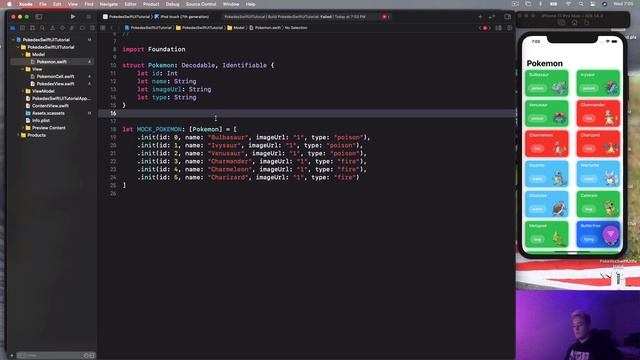Click the Wi-Fi status icon

[x=568, y=4]
